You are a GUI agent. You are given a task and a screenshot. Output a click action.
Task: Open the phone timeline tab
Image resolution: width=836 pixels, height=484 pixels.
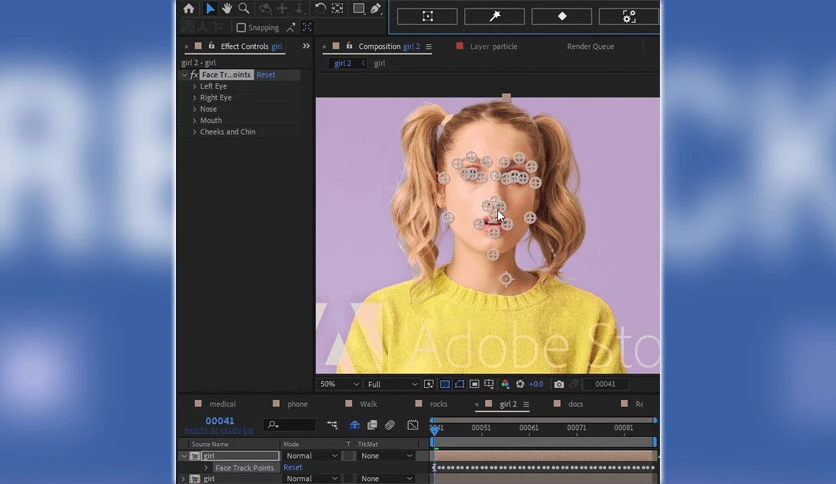(297, 404)
